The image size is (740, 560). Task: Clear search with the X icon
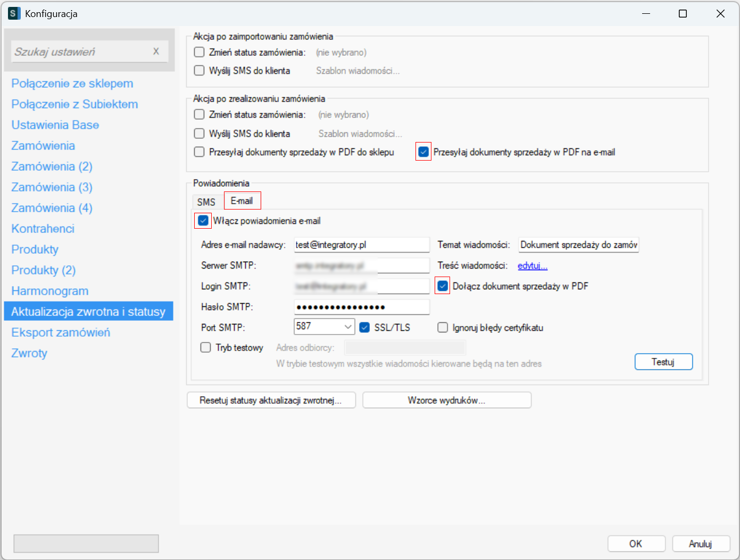coord(156,52)
